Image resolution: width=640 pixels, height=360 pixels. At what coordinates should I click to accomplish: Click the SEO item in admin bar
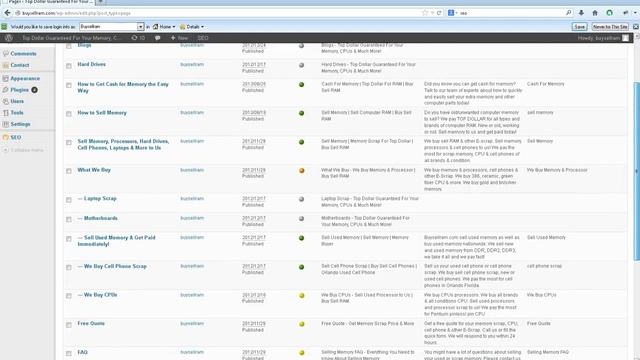[x=203, y=38]
